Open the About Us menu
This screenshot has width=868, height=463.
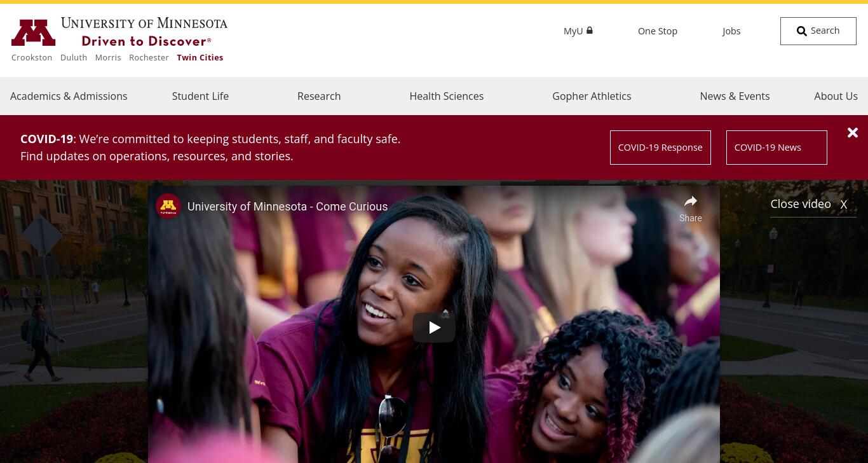click(x=836, y=96)
